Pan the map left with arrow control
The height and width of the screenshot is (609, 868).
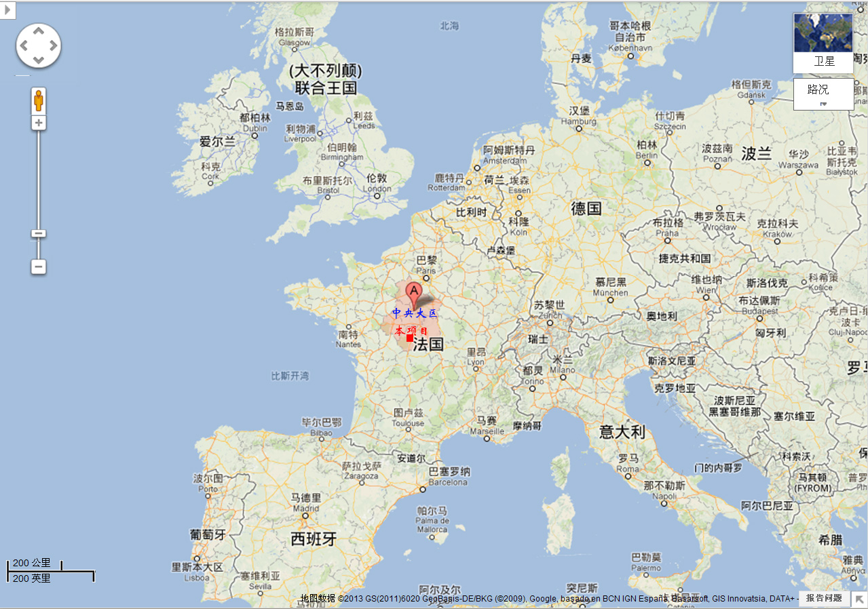pyautogui.click(x=24, y=46)
